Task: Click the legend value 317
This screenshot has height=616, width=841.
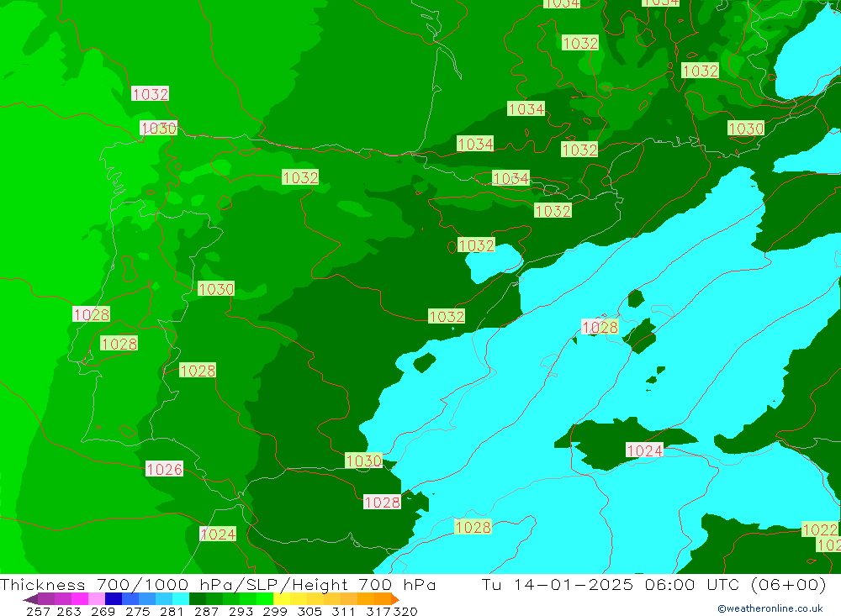Action: 378,611
